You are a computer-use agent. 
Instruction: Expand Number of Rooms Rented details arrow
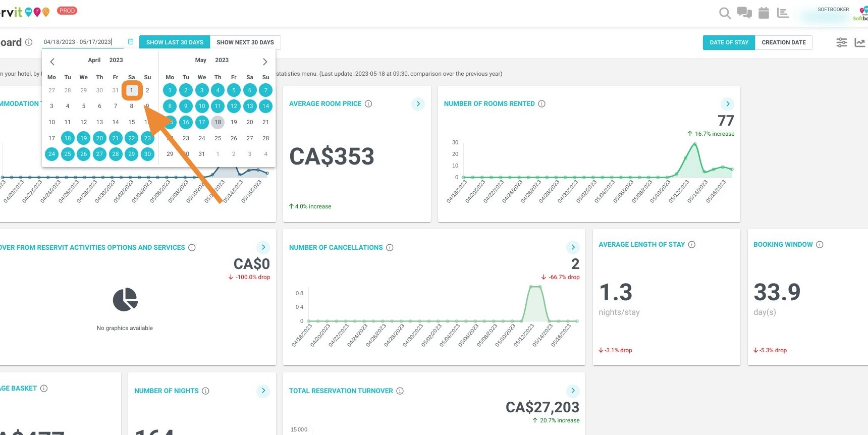click(727, 104)
